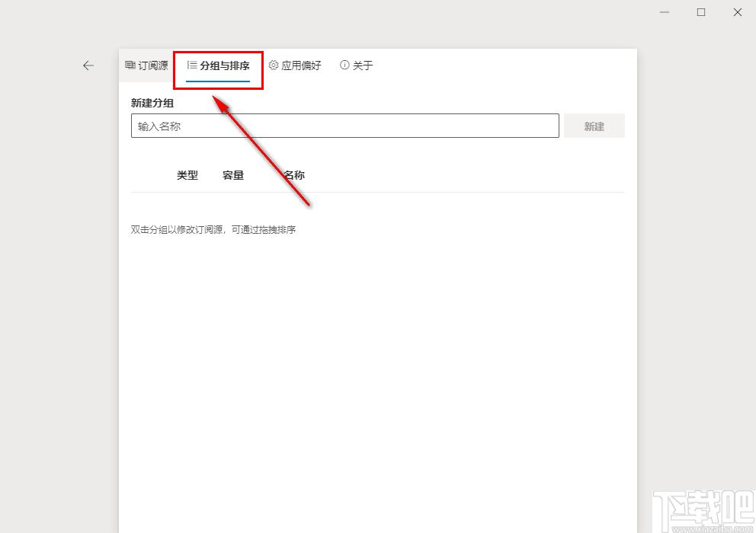Image resolution: width=756 pixels, height=533 pixels.
Task: Click the 类型 column header
Action: pyautogui.click(x=187, y=175)
